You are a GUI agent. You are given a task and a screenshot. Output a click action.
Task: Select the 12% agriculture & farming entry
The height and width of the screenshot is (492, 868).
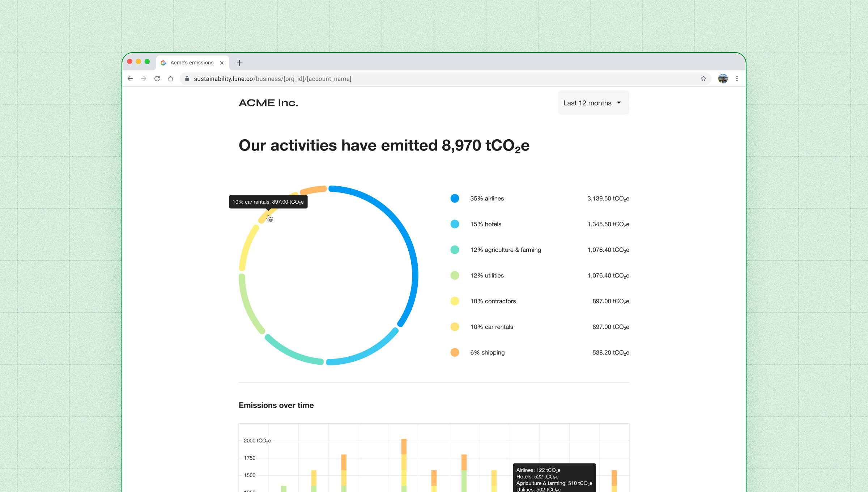(x=505, y=250)
